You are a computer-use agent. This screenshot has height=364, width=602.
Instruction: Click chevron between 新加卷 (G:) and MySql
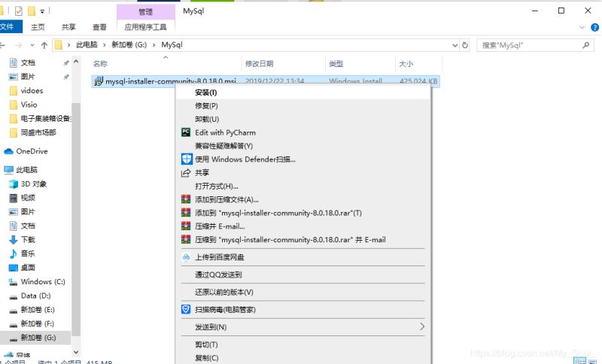click(x=154, y=45)
